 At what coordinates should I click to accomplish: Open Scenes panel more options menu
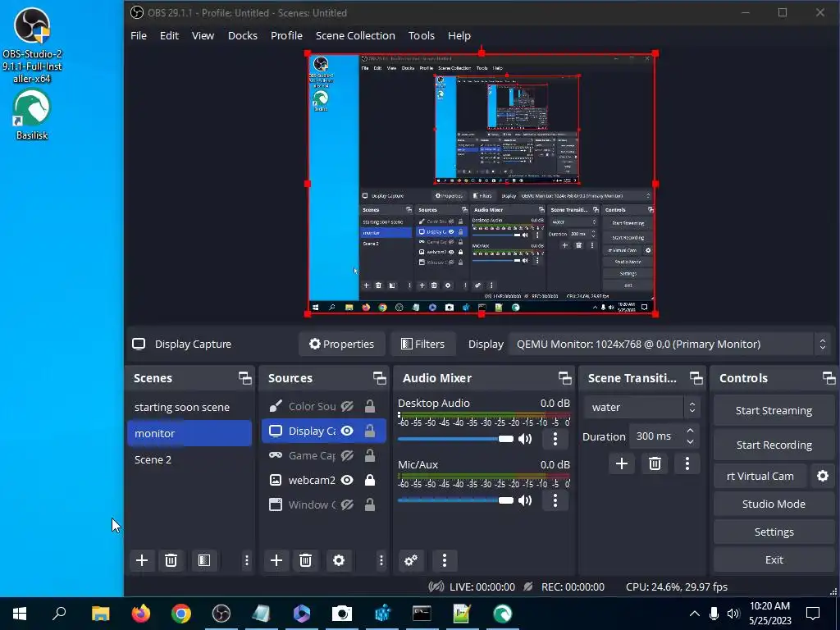246,560
